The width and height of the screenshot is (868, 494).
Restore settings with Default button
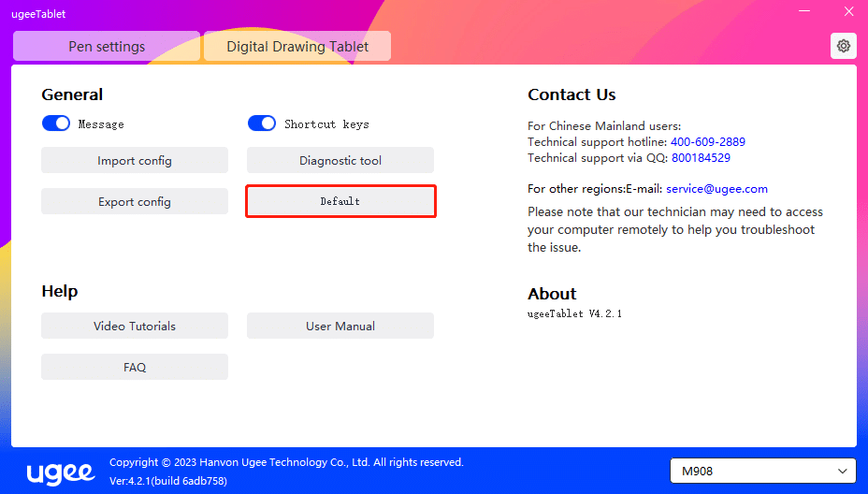340,201
